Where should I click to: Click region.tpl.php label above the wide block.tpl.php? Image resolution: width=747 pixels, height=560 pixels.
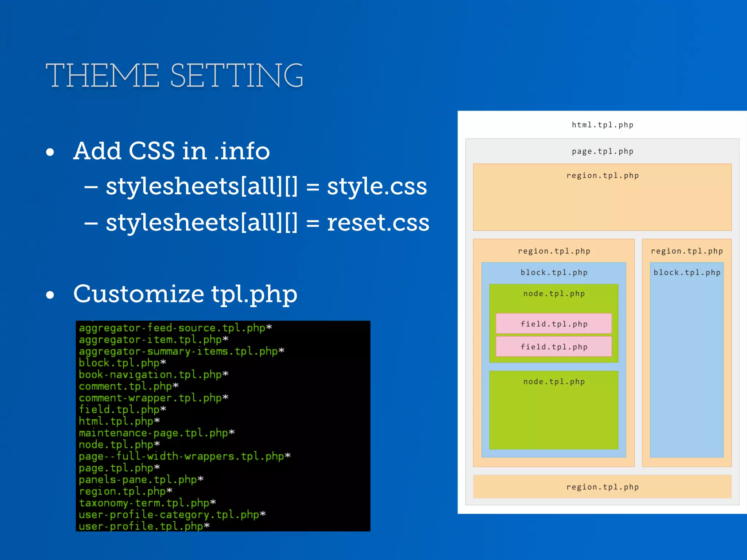(x=554, y=251)
